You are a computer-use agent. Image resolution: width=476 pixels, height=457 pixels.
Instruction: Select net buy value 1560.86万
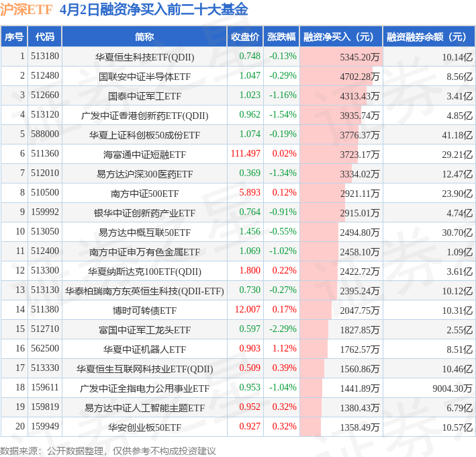(359, 368)
